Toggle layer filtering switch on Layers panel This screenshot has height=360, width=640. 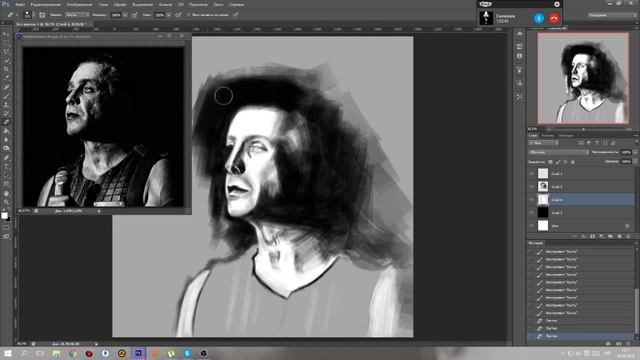pos(636,143)
